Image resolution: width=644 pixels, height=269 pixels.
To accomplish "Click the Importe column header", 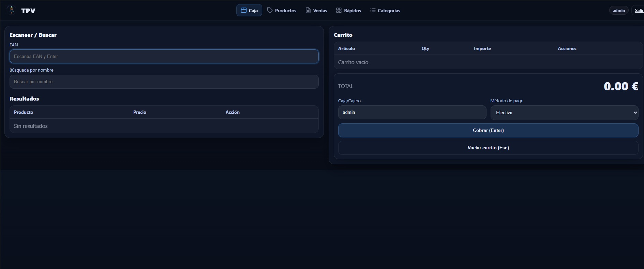I will 482,48.
